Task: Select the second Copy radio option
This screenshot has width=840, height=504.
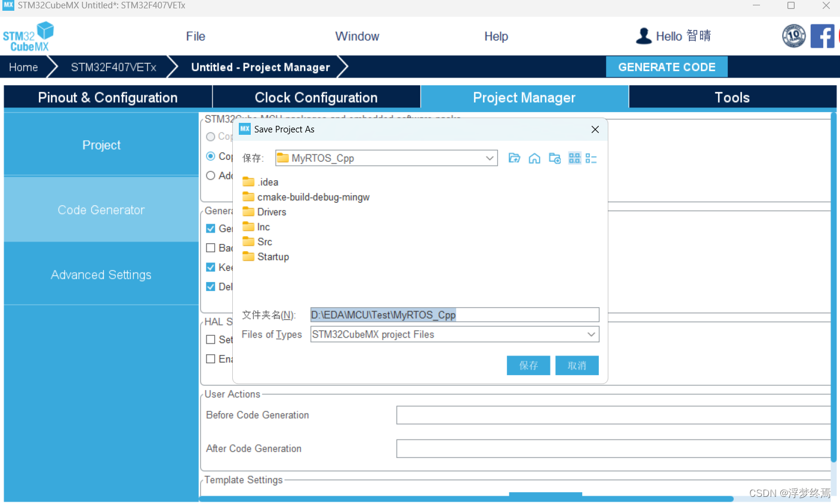Action: tap(210, 156)
